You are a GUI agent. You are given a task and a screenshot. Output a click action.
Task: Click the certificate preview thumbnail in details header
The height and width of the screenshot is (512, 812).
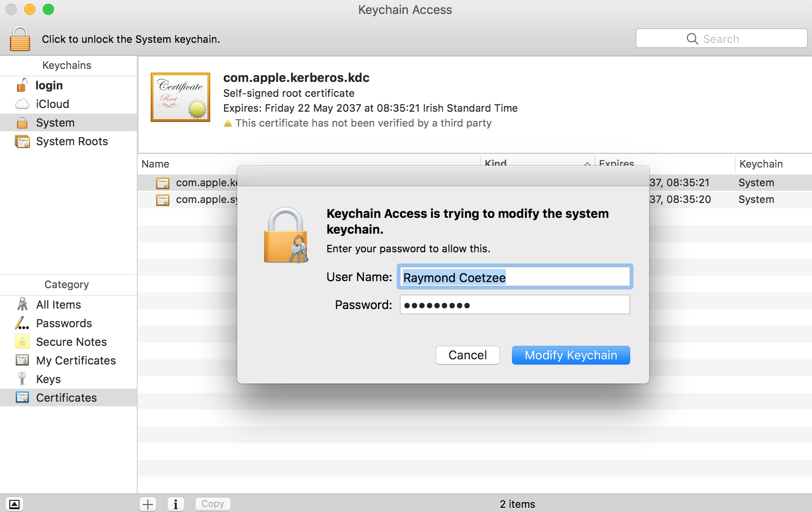[x=180, y=97]
